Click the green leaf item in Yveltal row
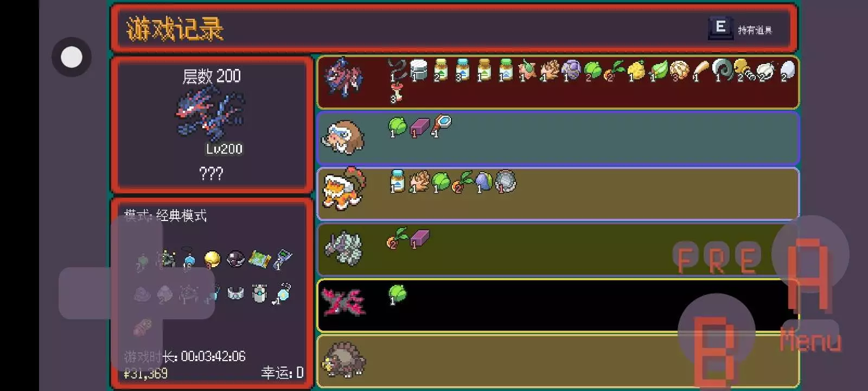The image size is (868, 391). pyautogui.click(x=397, y=294)
